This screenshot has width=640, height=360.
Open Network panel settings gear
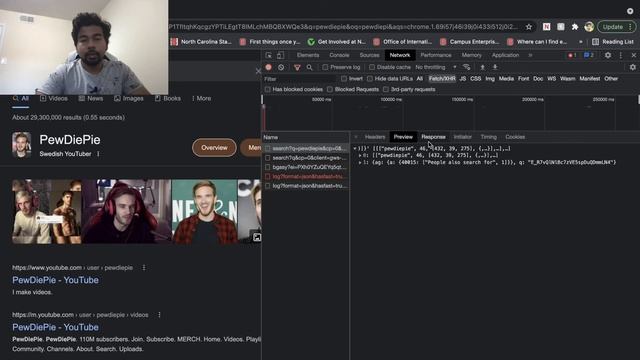pos(633,67)
